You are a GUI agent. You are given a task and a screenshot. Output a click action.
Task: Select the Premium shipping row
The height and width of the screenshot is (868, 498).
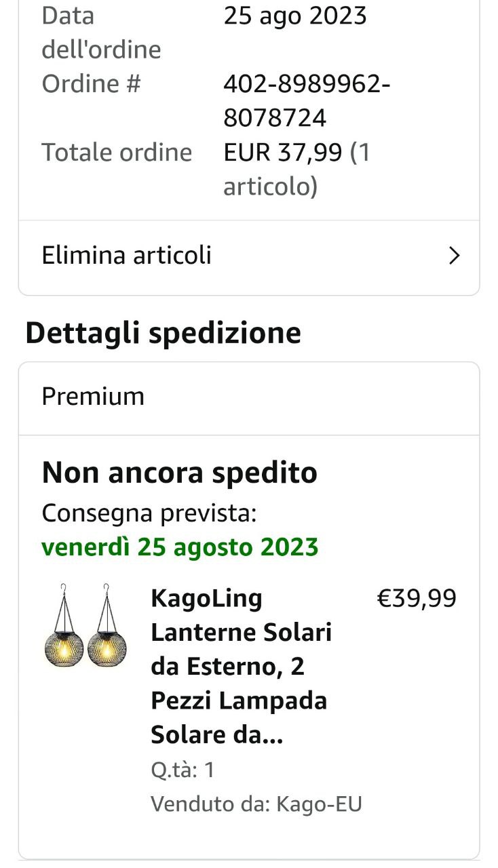[249, 397]
